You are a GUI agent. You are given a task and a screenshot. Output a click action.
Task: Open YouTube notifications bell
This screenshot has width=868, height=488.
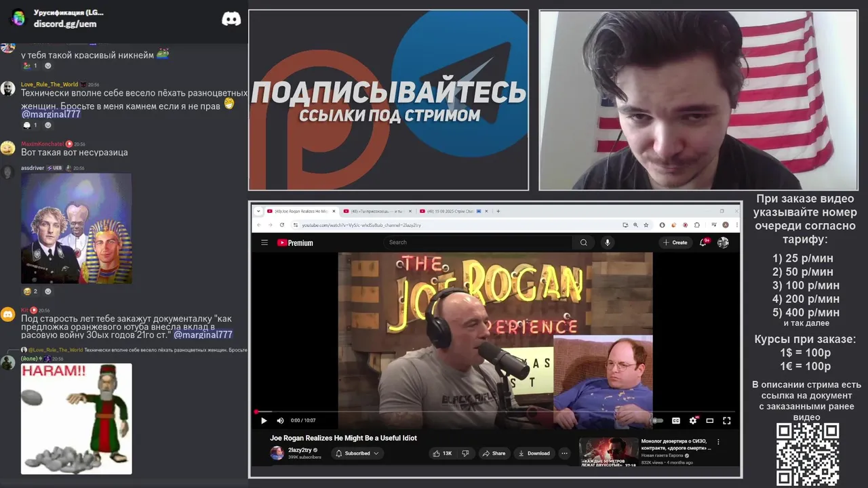pos(704,242)
